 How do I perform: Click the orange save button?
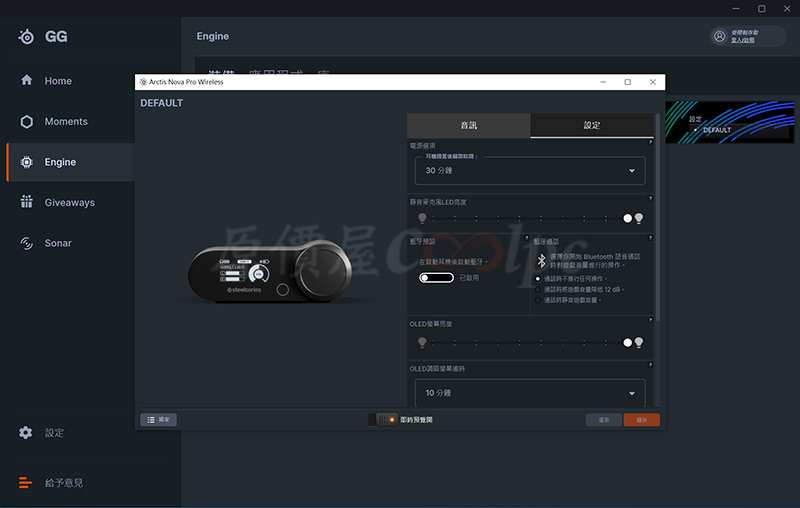[x=641, y=420]
